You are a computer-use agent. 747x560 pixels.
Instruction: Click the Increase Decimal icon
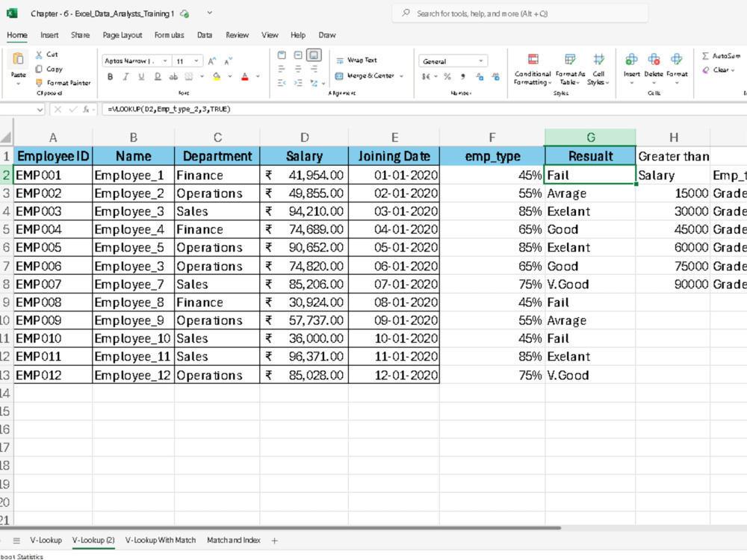[480, 77]
